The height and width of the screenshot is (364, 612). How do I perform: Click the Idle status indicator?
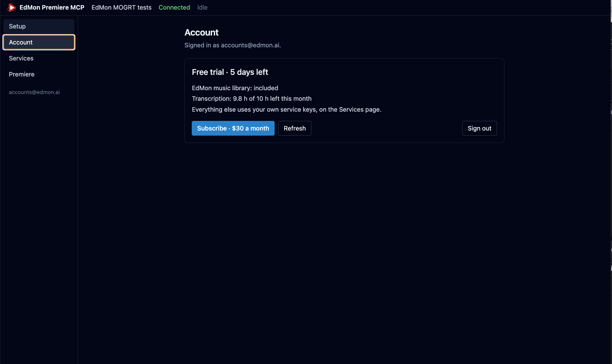pos(202,7)
